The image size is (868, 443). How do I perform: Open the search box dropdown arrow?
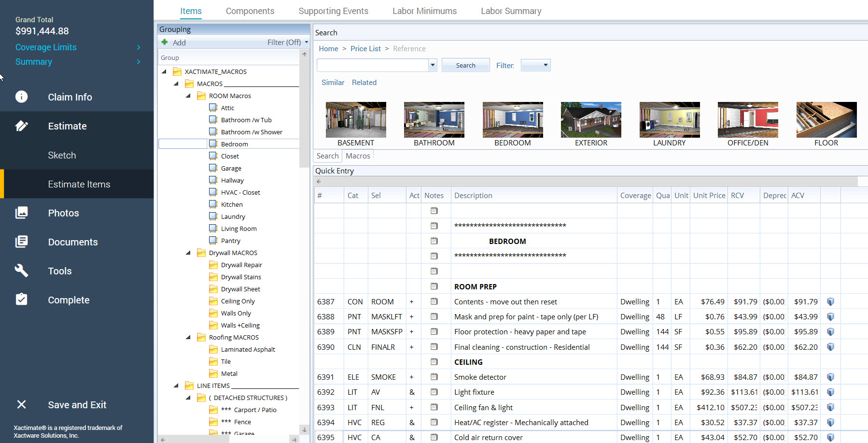pos(433,65)
